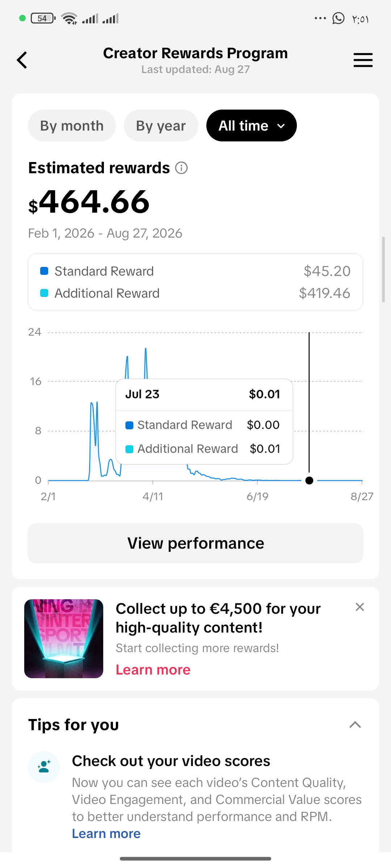Tap the three-dots notification overflow icon
391x868 pixels.
pyautogui.click(x=320, y=18)
